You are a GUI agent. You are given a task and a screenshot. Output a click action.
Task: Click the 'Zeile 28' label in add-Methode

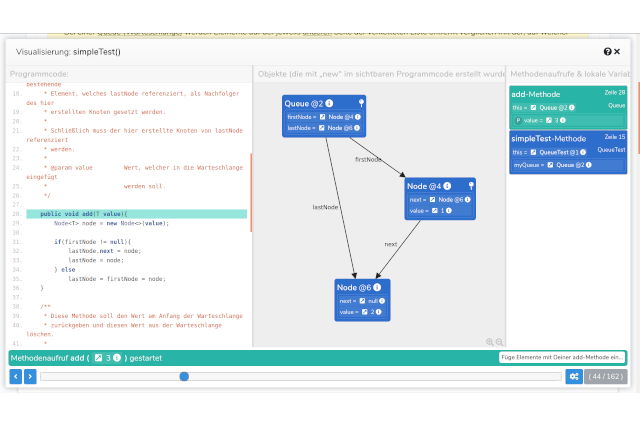point(615,93)
